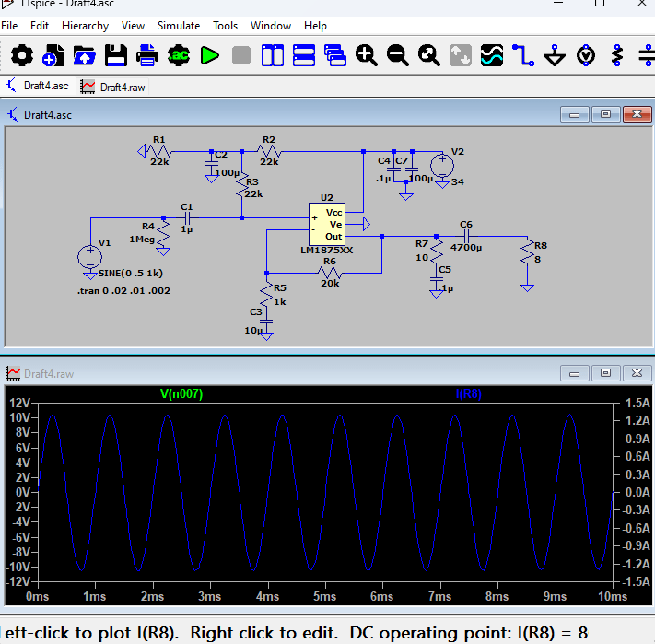Save the schematic with the floppy icon
This screenshot has height=644, width=655.
coord(116,55)
